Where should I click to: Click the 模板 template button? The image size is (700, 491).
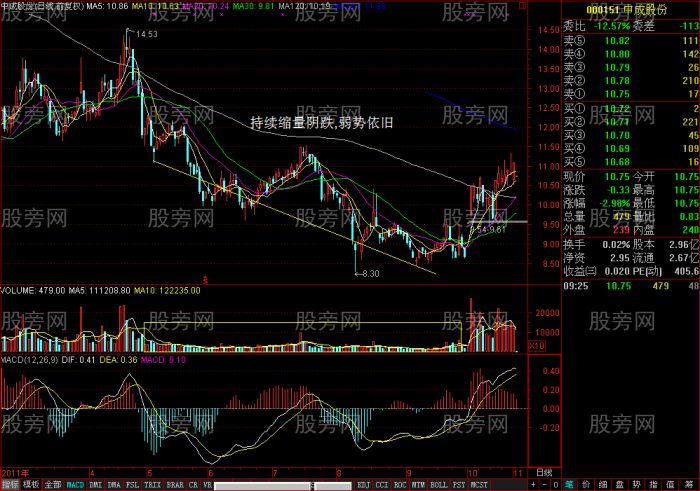[31, 485]
